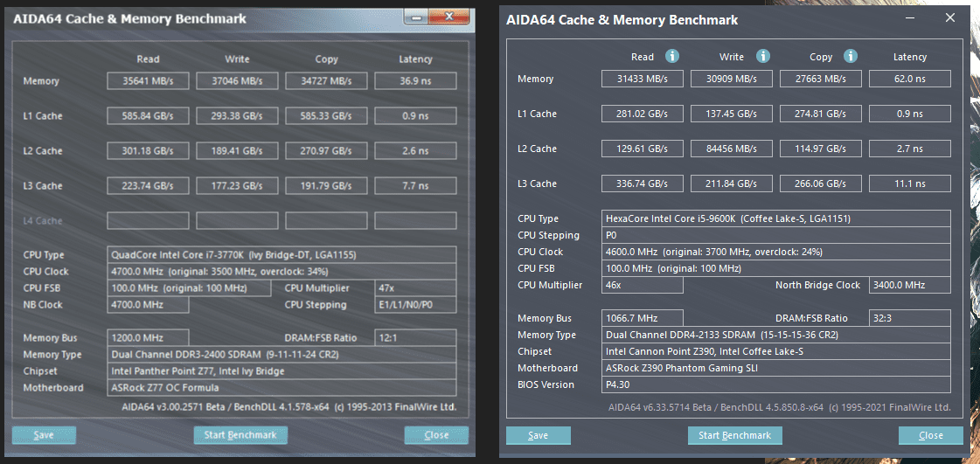The image size is (980, 464).
Task: Select the 62.0 ns memory latency value
Action: point(910,79)
